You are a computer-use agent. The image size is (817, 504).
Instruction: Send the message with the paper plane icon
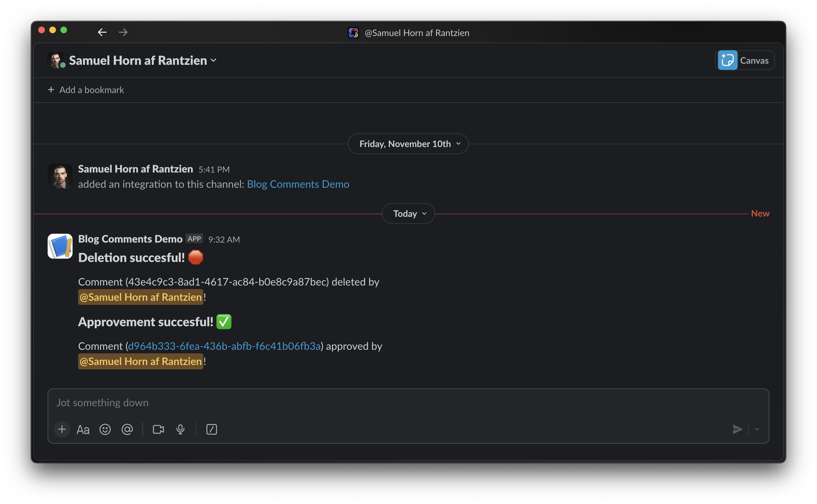[738, 429]
